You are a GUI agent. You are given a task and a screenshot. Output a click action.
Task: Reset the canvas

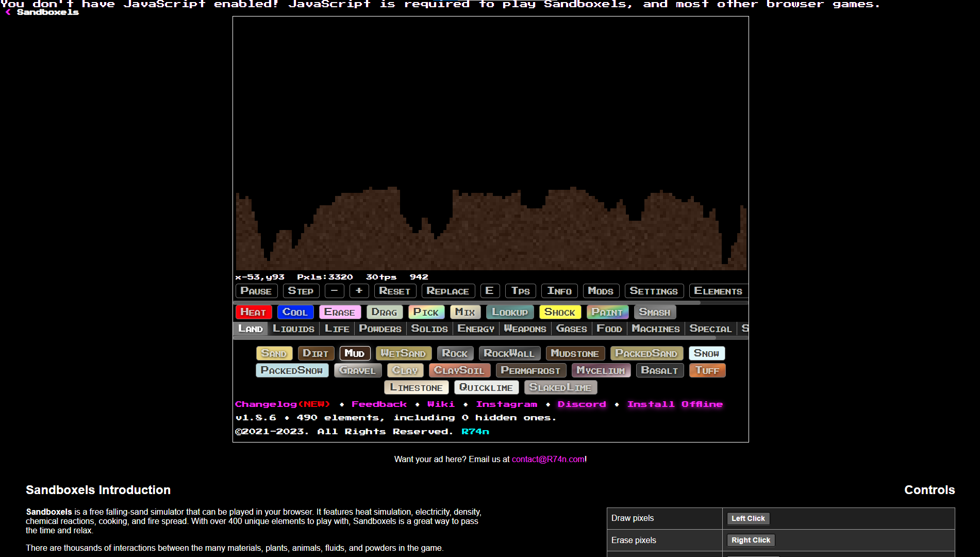[395, 291]
